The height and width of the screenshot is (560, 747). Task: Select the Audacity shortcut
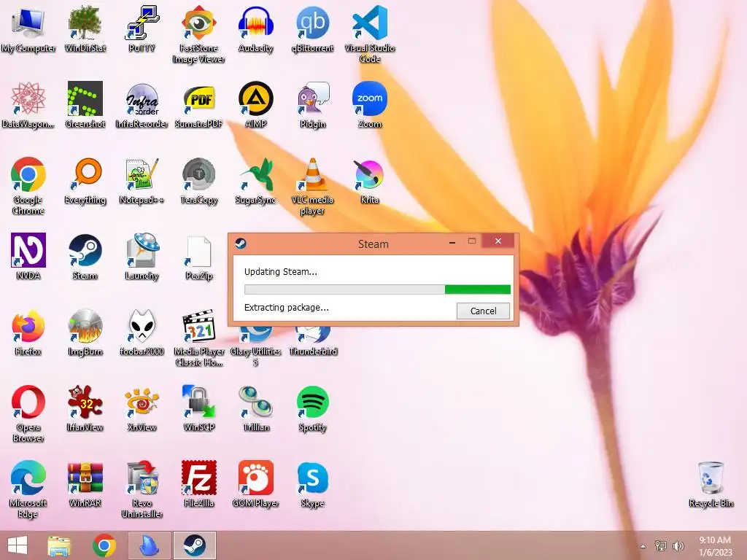(x=256, y=29)
